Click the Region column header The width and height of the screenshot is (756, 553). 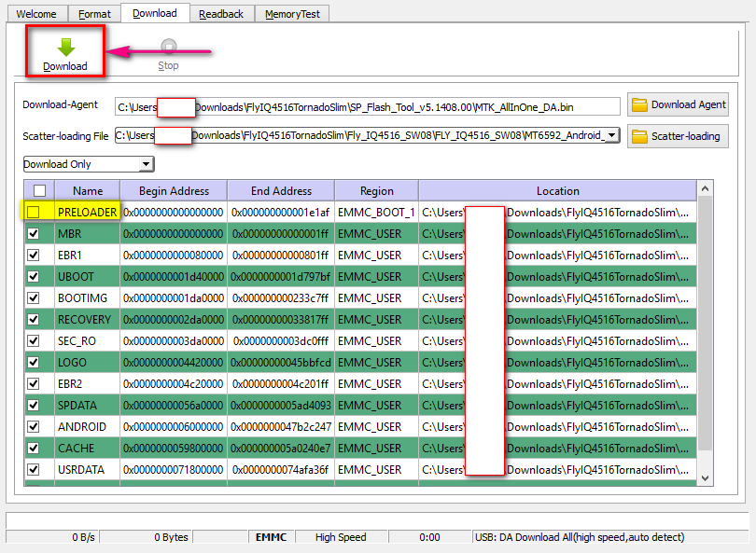point(376,190)
